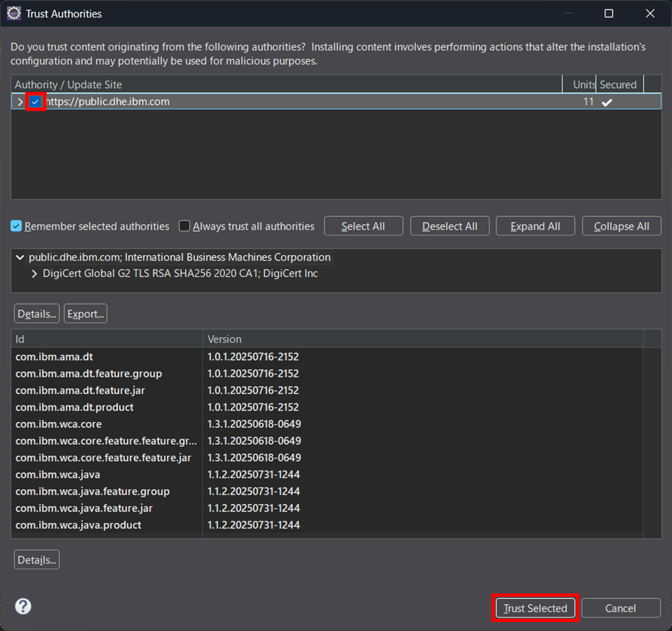Viewport: 672px width, 631px height.
Task: Close the Trust Authorities dialog
Action: pyautogui.click(x=650, y=13)
